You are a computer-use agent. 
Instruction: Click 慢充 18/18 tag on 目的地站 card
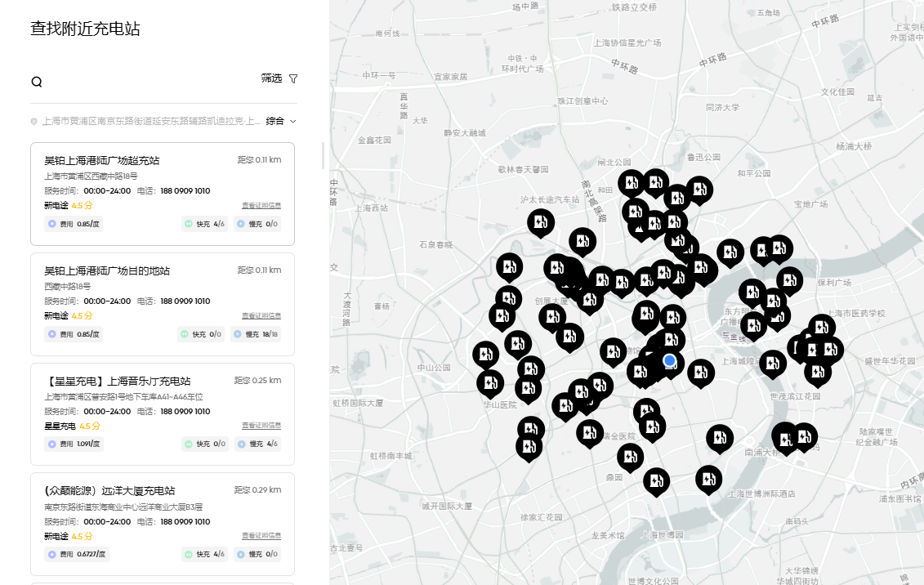pos(256,334)
